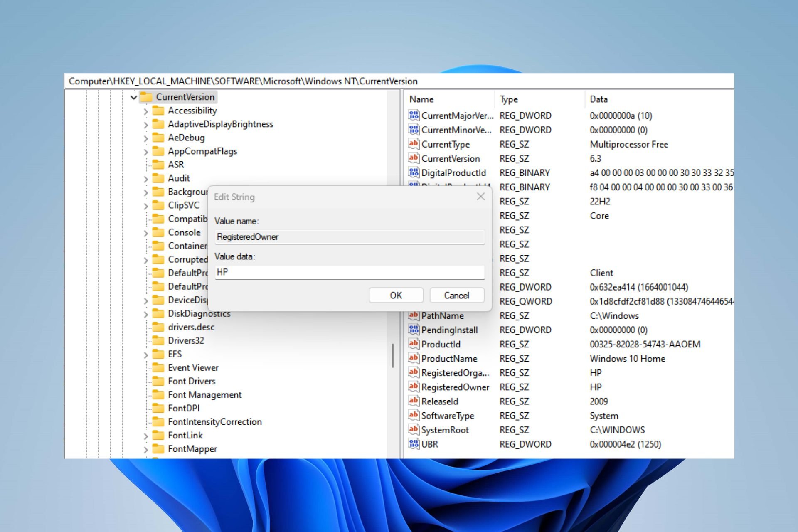Click the CurrentVersion key folder icon
Viewport: 798px width, 532px height.
[x=146, y=97]
